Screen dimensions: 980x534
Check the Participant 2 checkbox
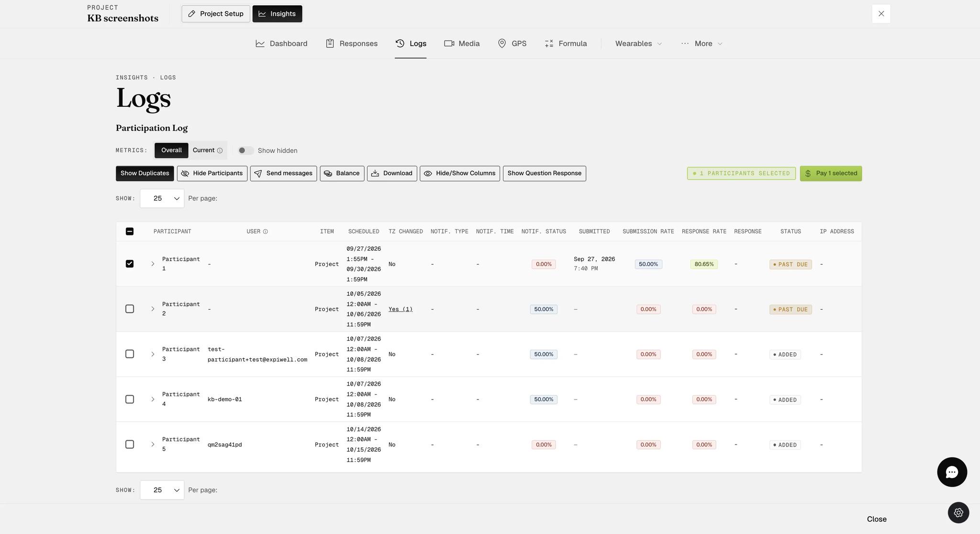tap(130, 309)
